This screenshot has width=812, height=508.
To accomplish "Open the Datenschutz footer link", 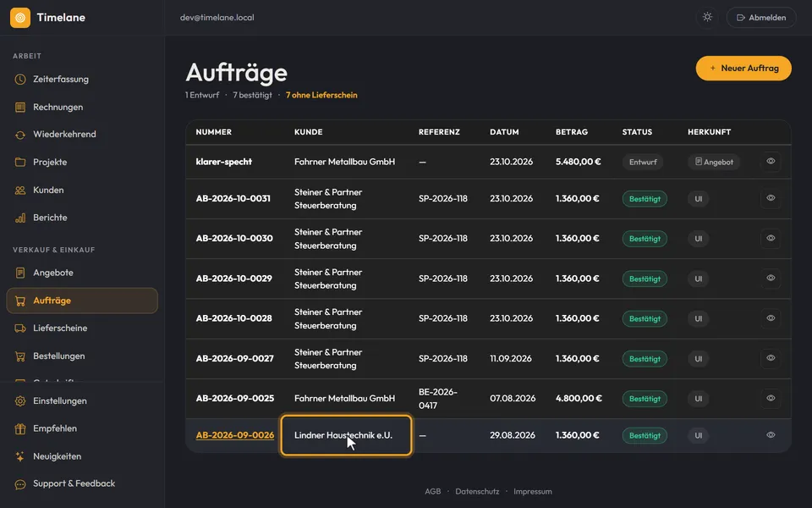I will coord(477,491).
